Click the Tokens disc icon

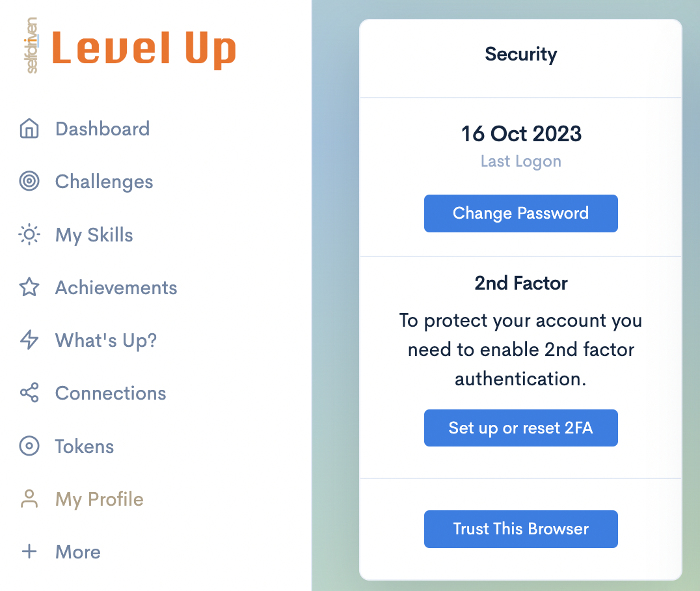click(29, 447)
